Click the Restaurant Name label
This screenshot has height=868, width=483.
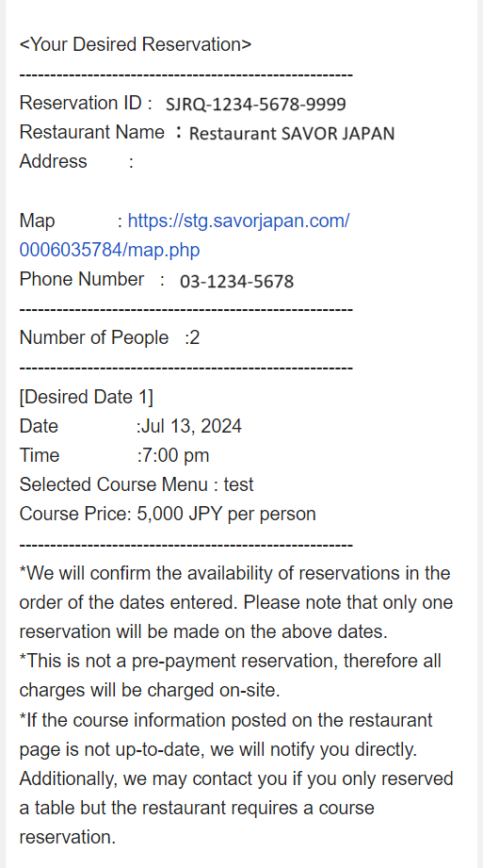click(92, 132)
